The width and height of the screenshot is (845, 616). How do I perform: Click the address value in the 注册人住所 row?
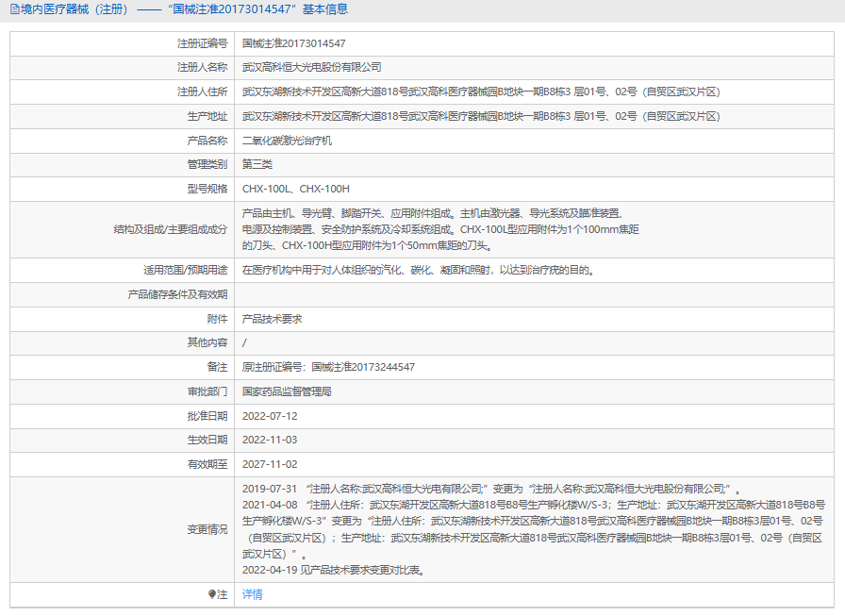point(481,92)
